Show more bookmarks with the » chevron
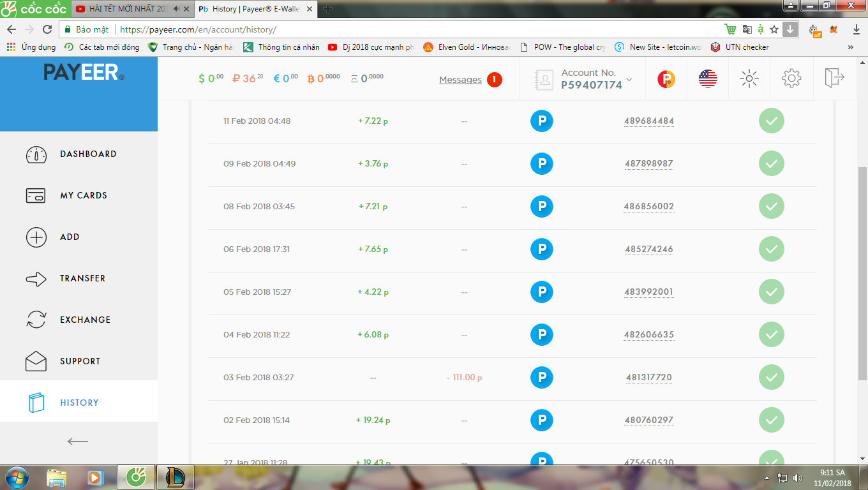Viewport: 868px width, 490px height. tap(850, 47)
